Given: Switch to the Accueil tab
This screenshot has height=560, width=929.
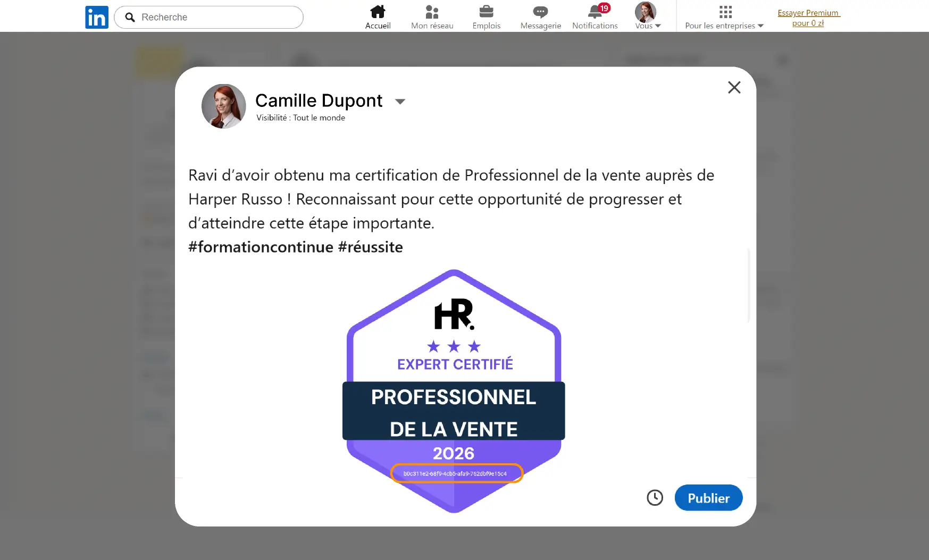Looking at the screenshot, I should coord(378,16).
